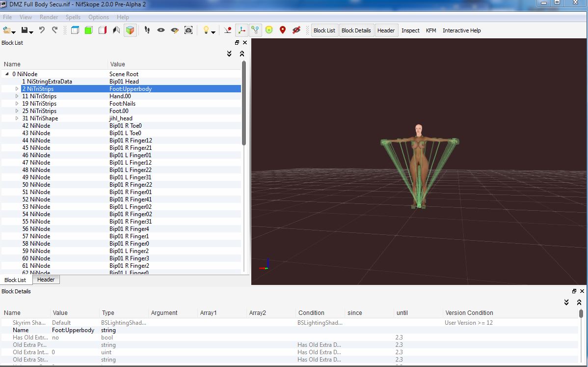Click the walk mode footprints icon

(x=147, y=30)
